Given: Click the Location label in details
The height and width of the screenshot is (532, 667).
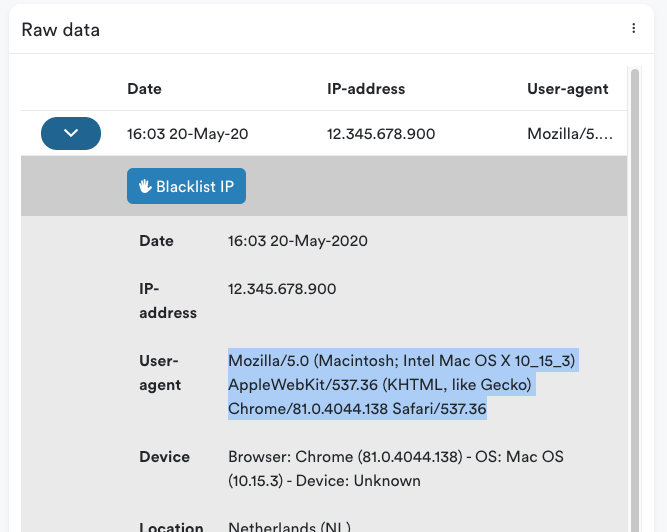Looking at the screenshot, I should (x=171, y=526).
